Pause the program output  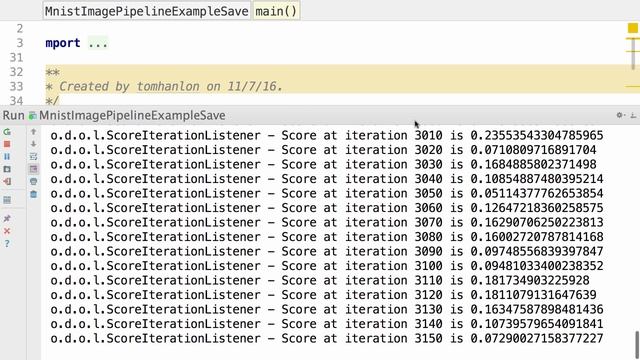(x=7, y=157)
